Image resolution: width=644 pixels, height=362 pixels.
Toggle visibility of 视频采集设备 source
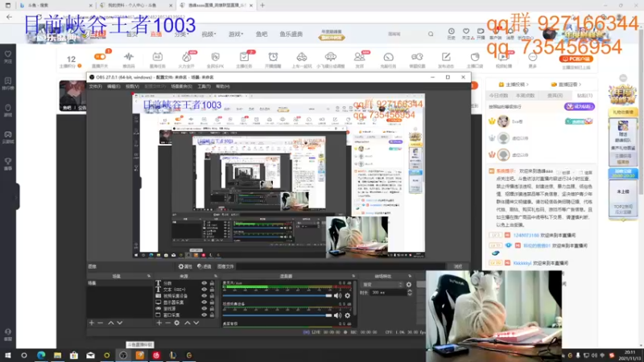204,295
